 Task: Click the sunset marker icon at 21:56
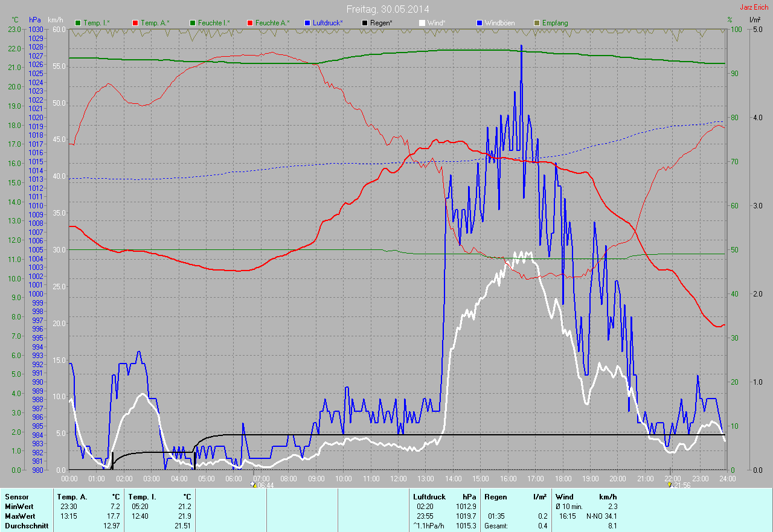[x=670, y=485]
